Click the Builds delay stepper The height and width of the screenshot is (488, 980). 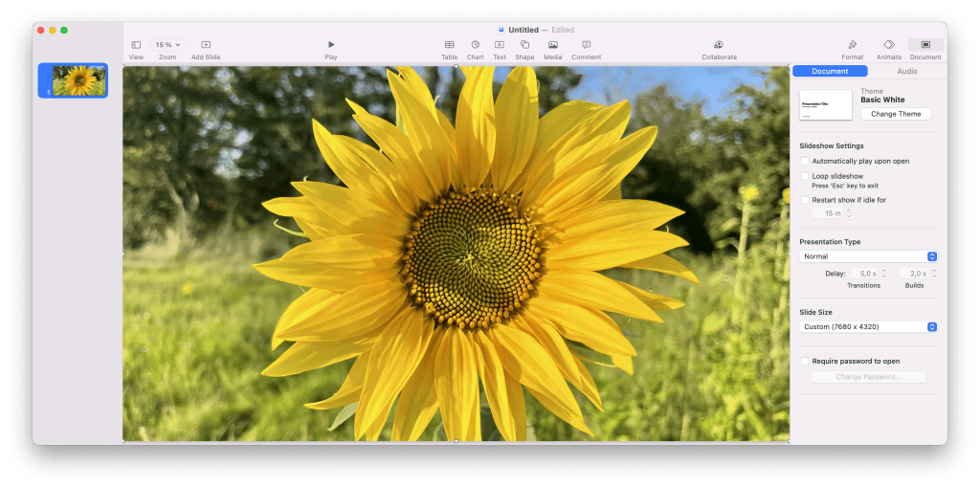934,274
